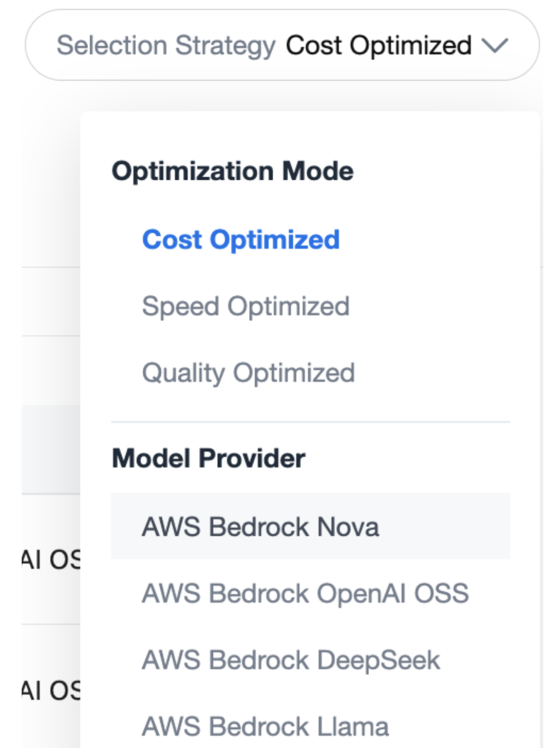
Task: Pick the Quality Optimized mode
Action: click(248, 372)
